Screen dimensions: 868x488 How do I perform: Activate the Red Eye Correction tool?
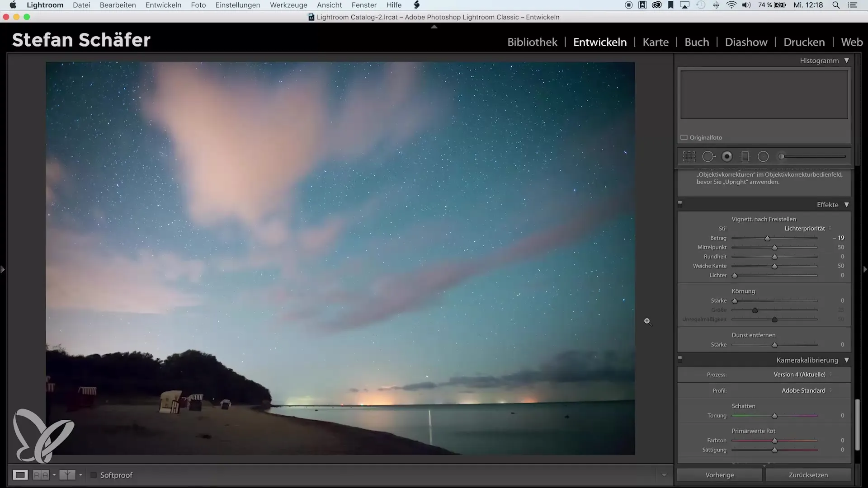click(727, 157)
